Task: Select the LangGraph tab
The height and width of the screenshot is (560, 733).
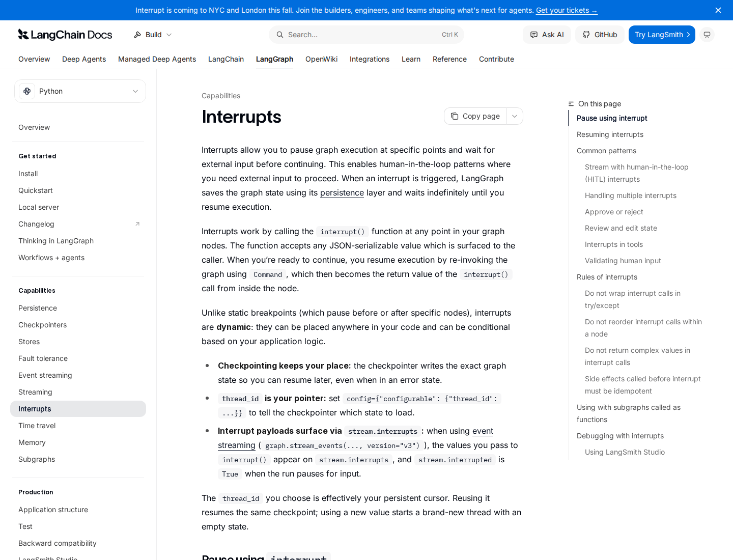Action: pyautogui.click(x=274, y=59)
